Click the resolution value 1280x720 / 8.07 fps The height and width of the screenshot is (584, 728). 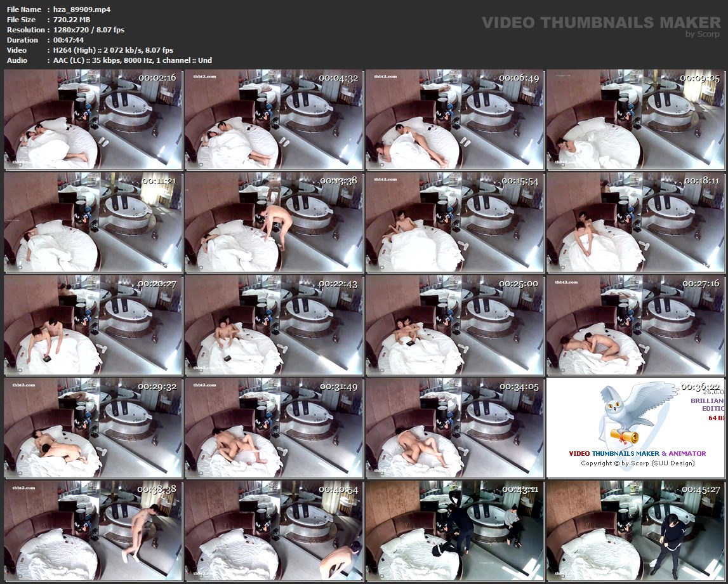89,30
